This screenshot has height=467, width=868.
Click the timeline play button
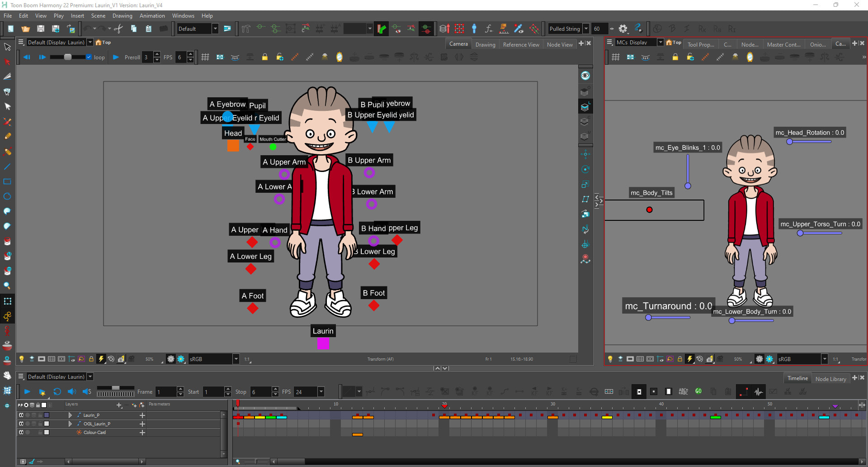27,391
